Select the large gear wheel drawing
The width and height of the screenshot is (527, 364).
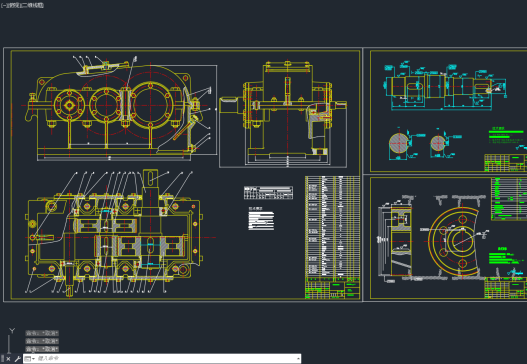[454, 241]
